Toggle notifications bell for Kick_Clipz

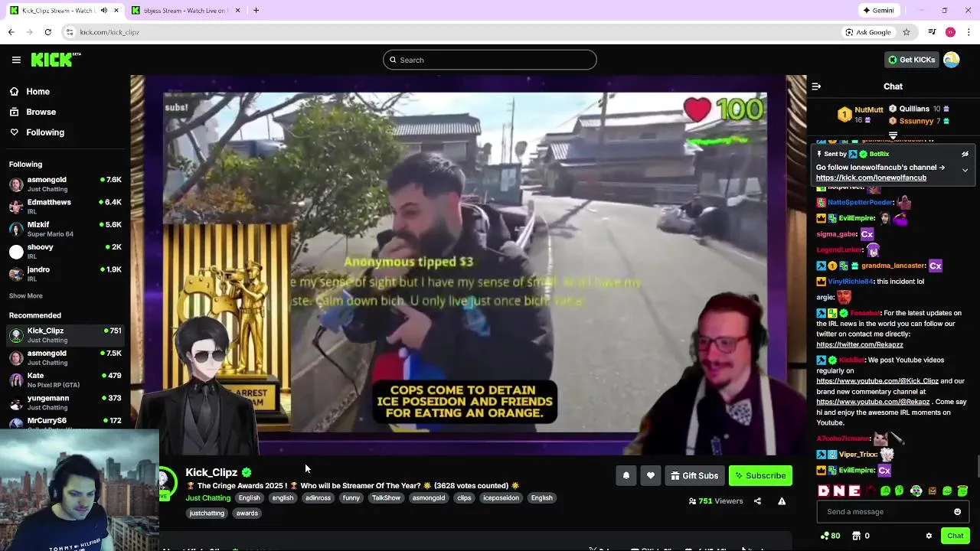coord(626,476)
